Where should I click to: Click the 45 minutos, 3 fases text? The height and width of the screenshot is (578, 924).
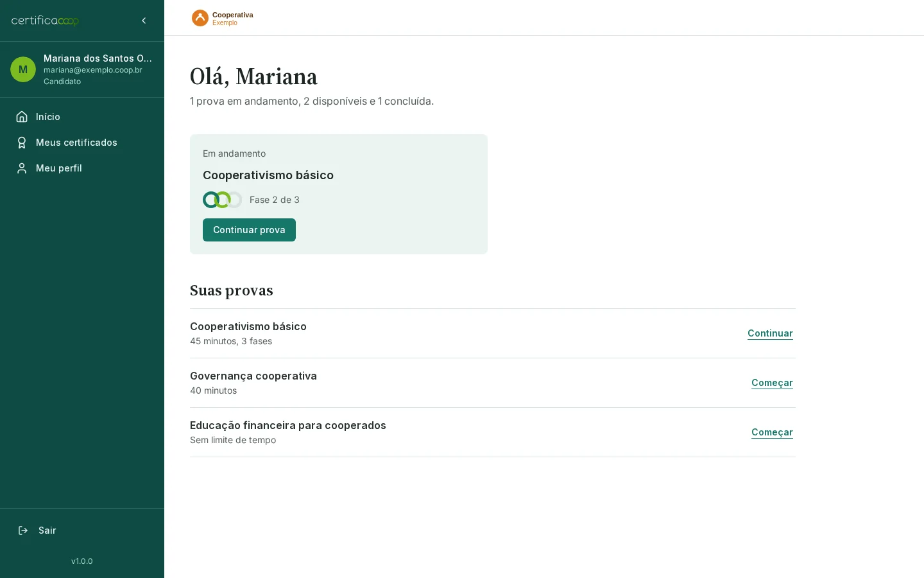point(231,341)
